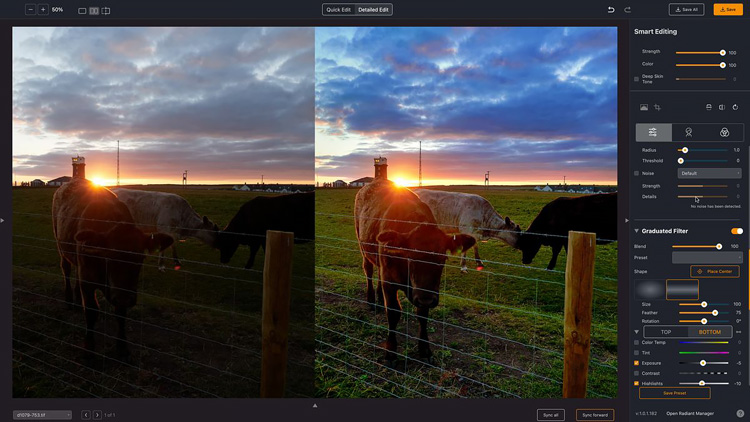
Task: Toggle the Graduated Filter switch
Action: (737, 231)
